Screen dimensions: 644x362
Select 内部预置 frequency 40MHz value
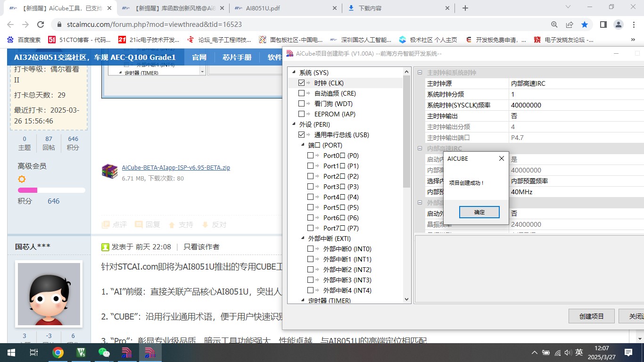point(576,192)
